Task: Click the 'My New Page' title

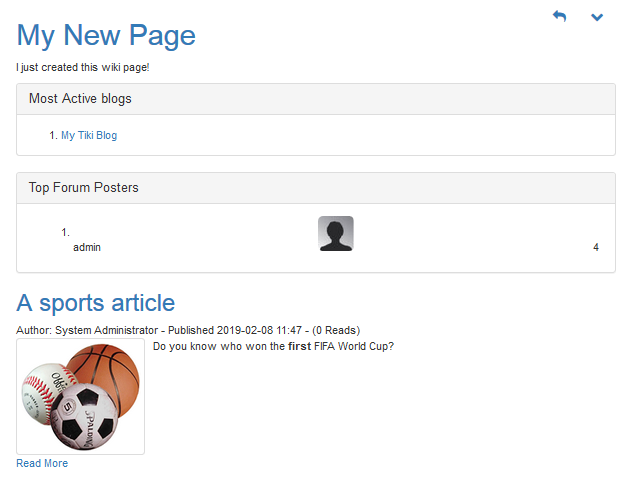Action: click(x=106, y=36)
